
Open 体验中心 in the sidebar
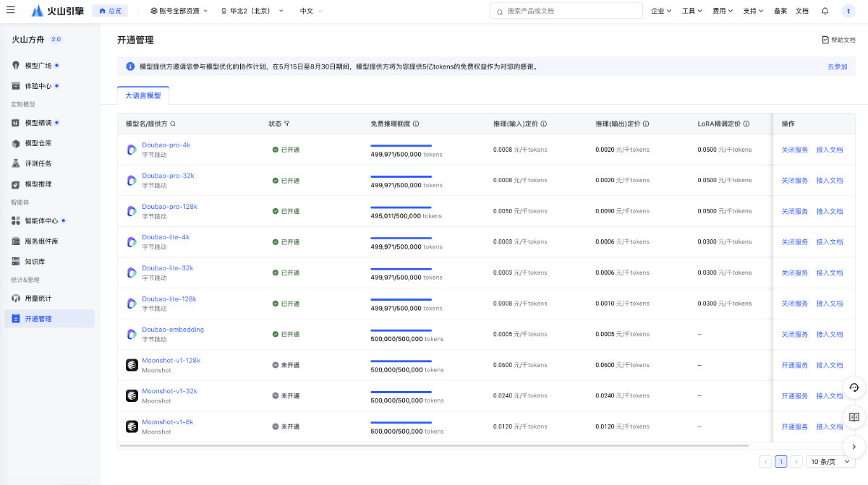(x=49, y=86)
